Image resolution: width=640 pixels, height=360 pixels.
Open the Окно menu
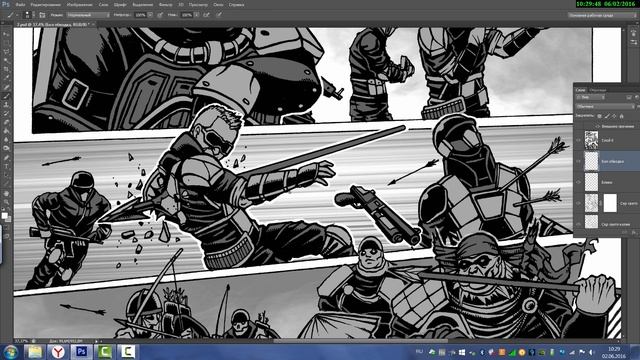[x=218, y=4]
